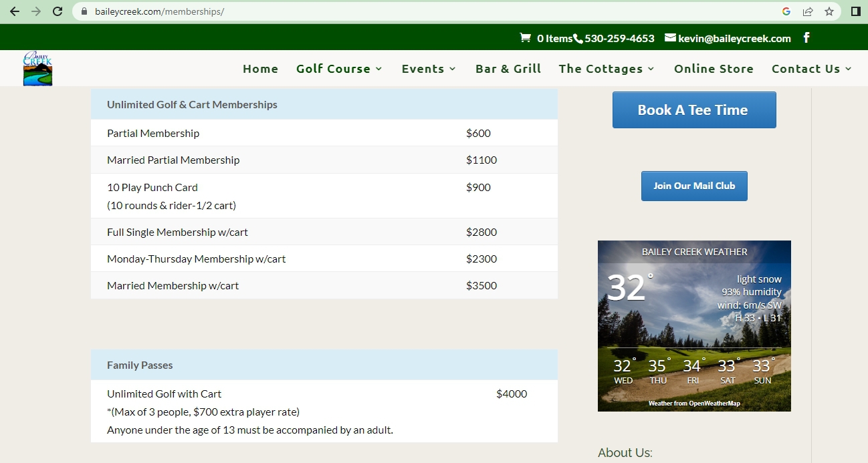Image resolution: width=868 pixels, height=463 pixels.
Task: Click the $4000 family pass price
Action: pos(512,394)
